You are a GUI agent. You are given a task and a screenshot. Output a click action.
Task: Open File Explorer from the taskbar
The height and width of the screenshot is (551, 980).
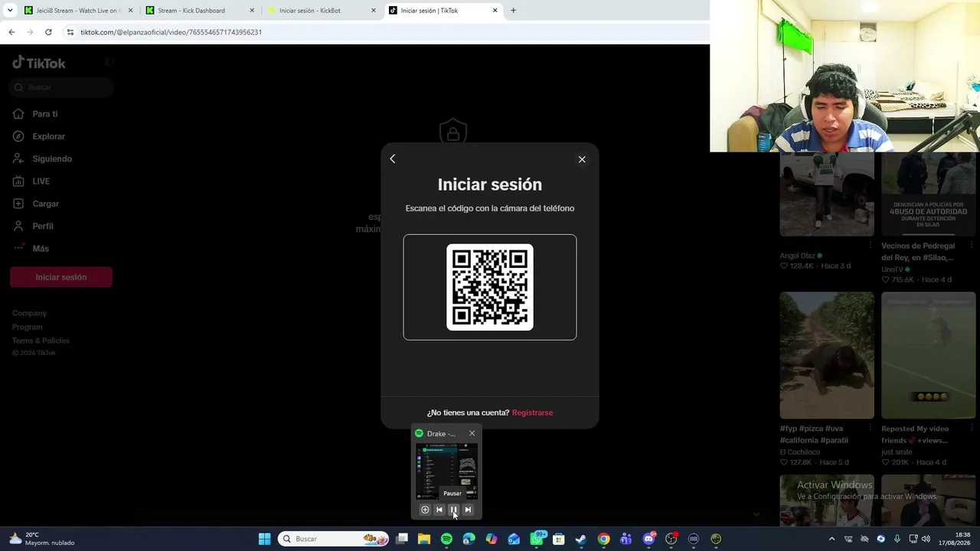point(424,539)
